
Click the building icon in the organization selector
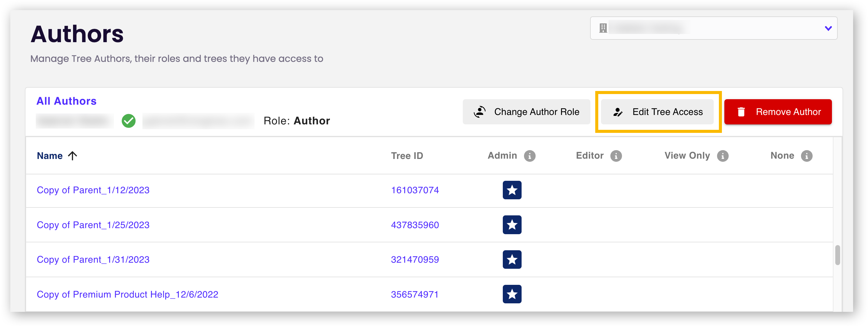coord(603,28)
